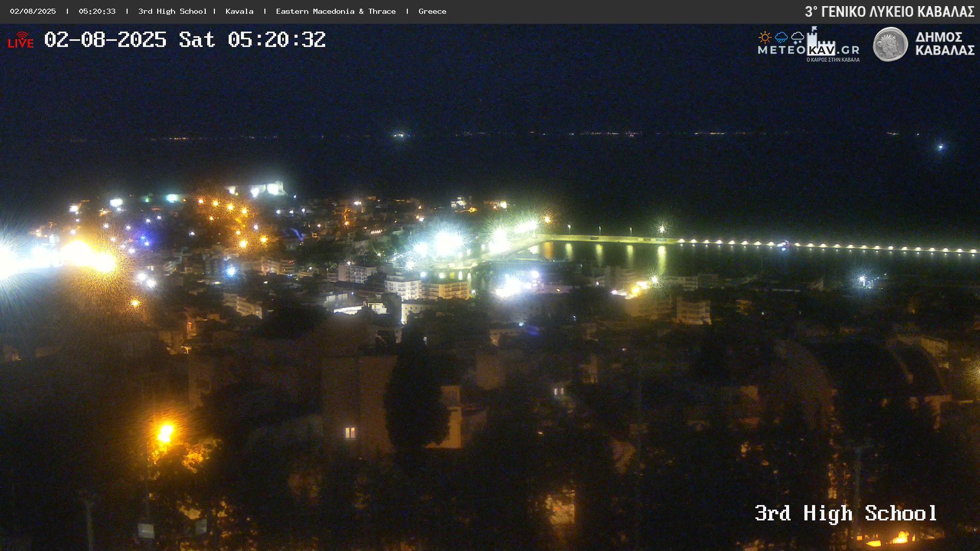Click the Ο ΚΑΙΡΟΣ ΣΤΗΝ ΚΑΒΑΛΑ tagline
Screen dimensions: 980x551
[x=832, y=60]
